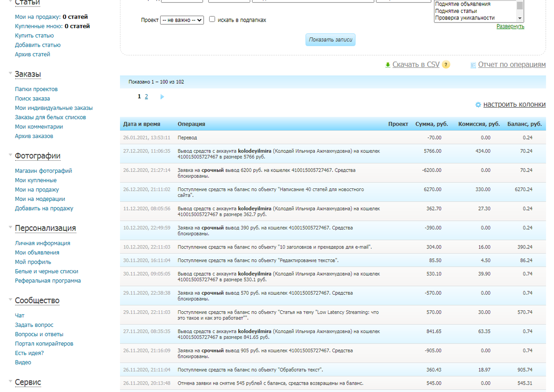Open 'Магазин фотографий' sidebar link
554x392 pixels.
(43, 171)
